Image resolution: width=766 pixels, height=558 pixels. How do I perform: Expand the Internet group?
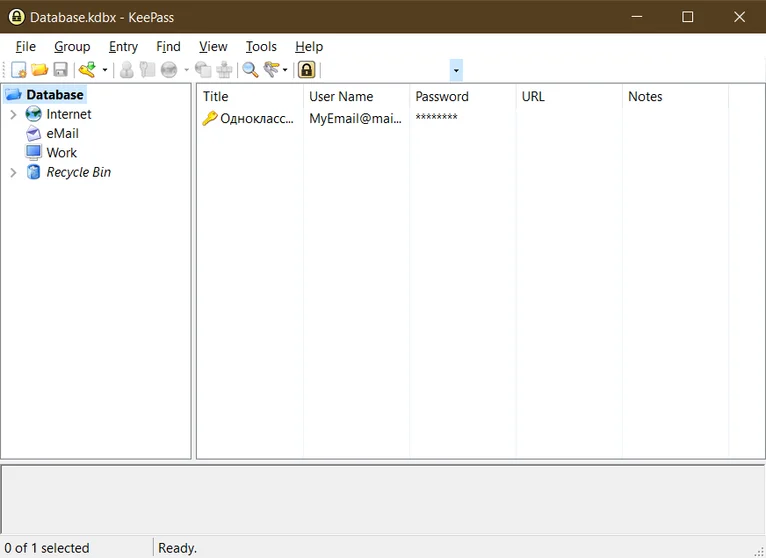point(14,115)
